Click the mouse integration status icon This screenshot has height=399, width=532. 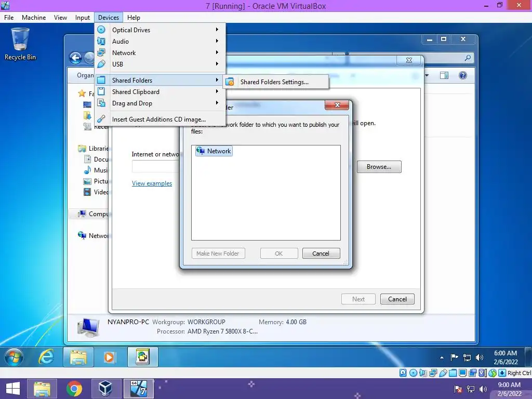[x=493, y=373]
